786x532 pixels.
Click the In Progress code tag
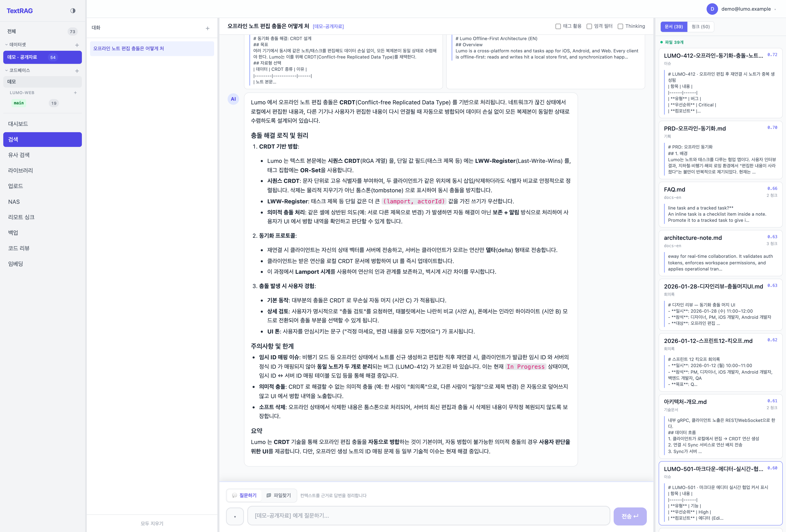click(526, 367)
